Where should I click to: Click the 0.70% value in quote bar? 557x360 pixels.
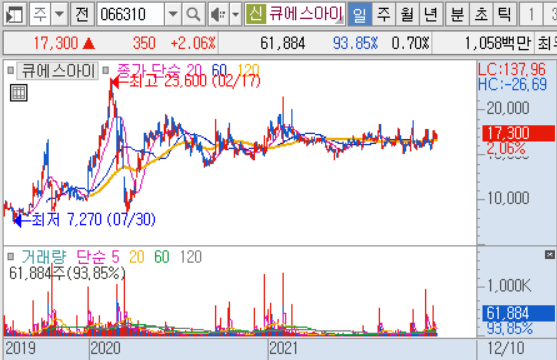410,43
